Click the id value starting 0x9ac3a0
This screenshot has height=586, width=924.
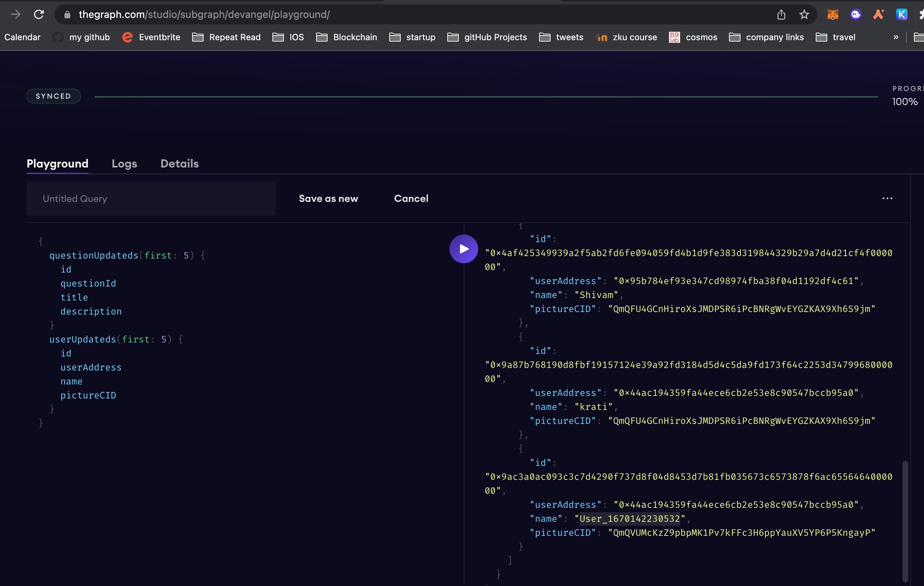pyautogui.click(x=689, y=483)
